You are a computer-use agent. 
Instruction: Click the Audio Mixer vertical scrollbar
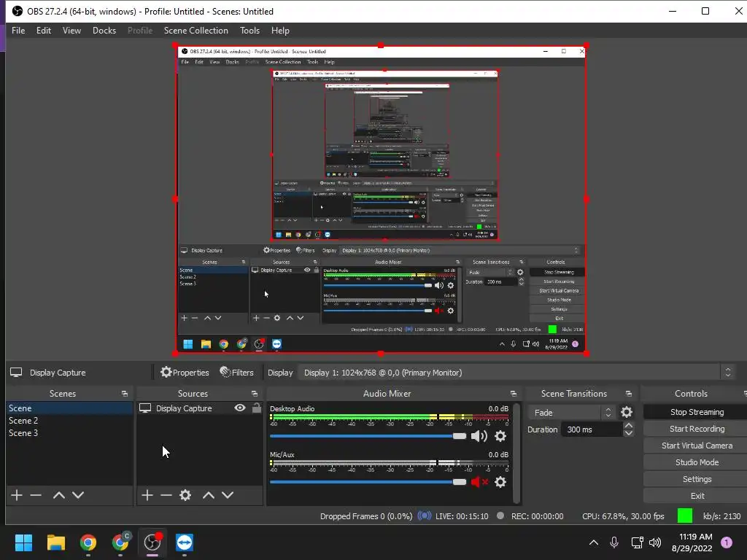pos(516,452)
